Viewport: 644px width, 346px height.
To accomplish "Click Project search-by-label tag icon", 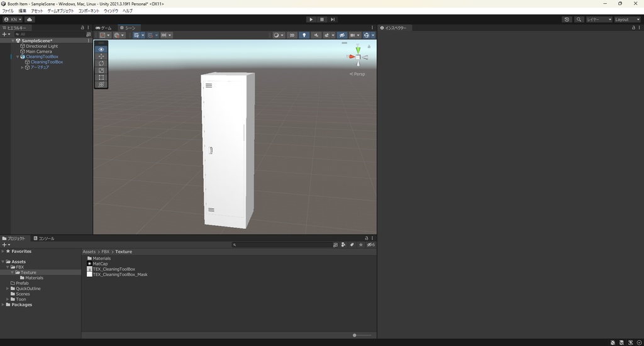I will (x=352, y=245).
